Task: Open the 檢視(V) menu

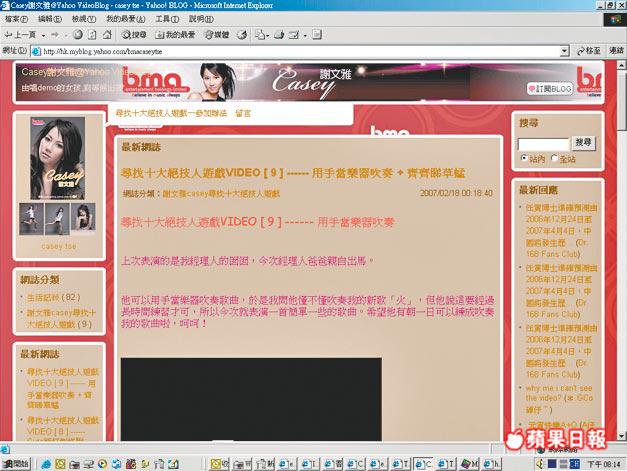Action: click(x=82, y=19)
